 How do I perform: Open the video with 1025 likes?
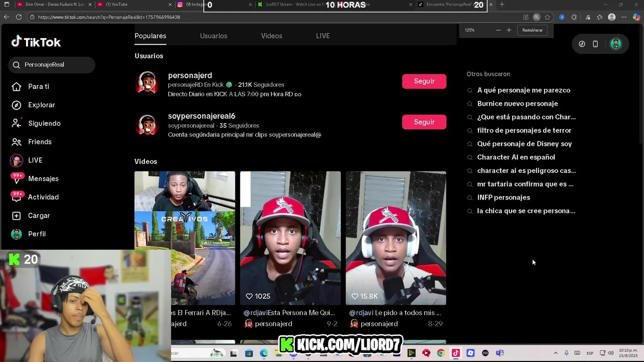click(x=290, y=238)
